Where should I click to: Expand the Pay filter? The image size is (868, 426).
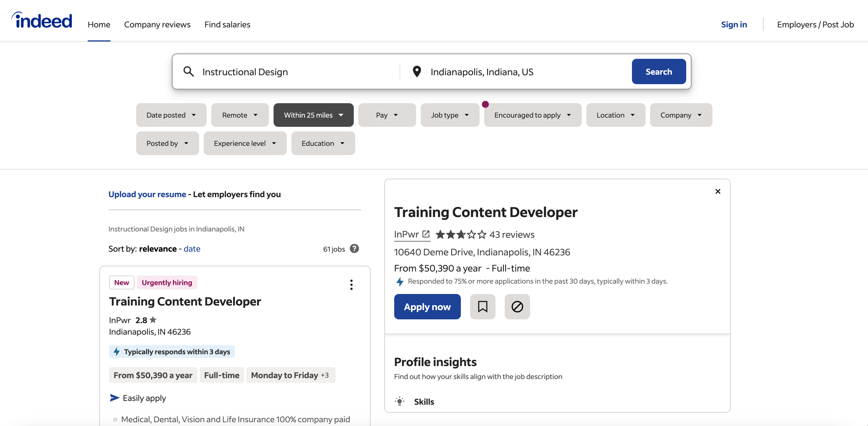[387, 115]
